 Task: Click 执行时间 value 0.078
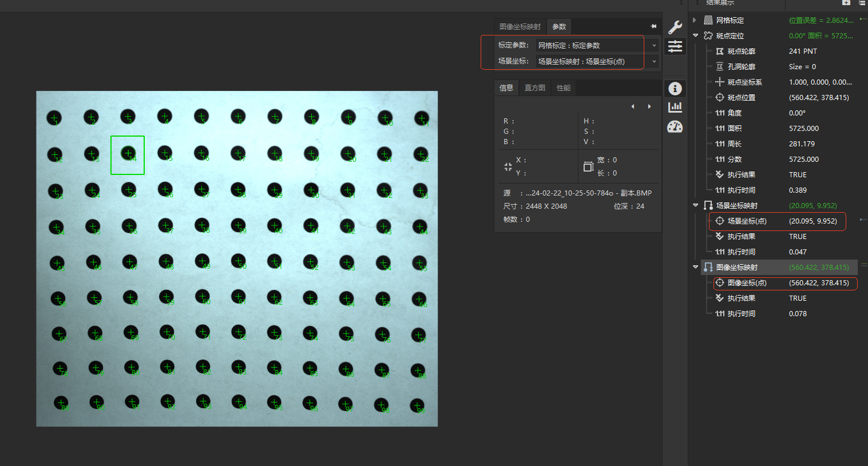(x=798, y=313)
